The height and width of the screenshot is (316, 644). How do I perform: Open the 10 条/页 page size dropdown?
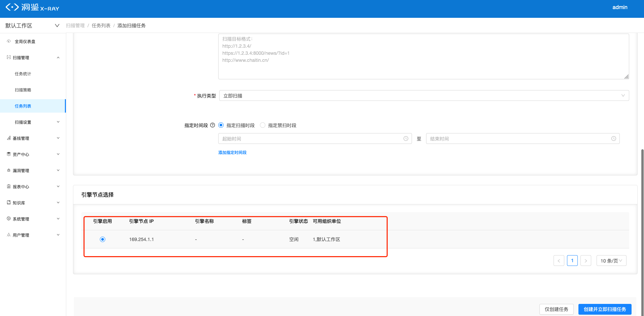tap(611, 261)
